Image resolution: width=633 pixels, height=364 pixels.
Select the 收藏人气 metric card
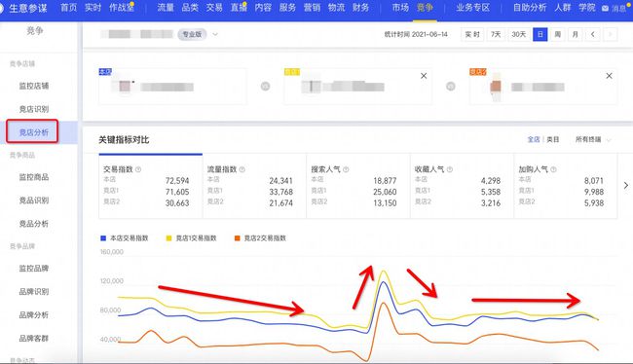462,186
